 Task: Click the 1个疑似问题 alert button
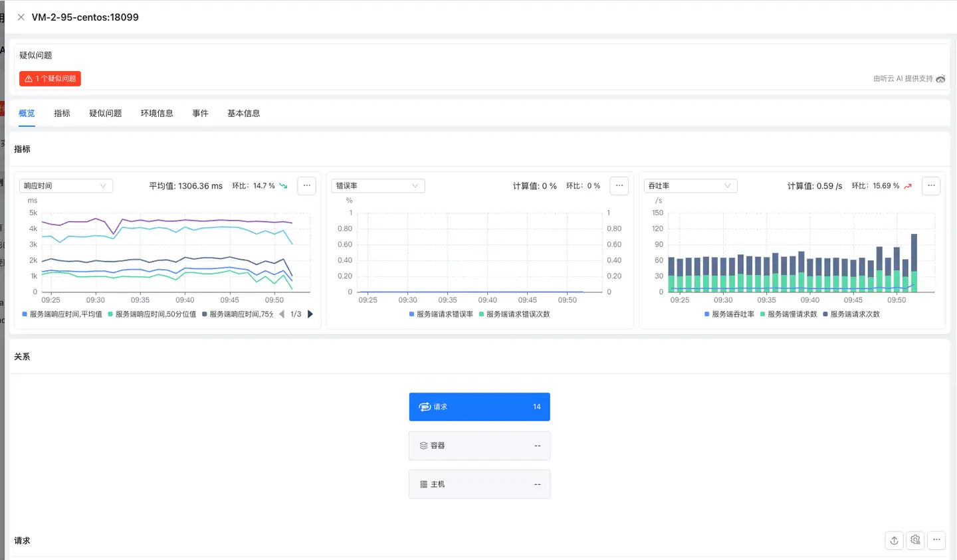pyautogui.click(x=50, y=78)
